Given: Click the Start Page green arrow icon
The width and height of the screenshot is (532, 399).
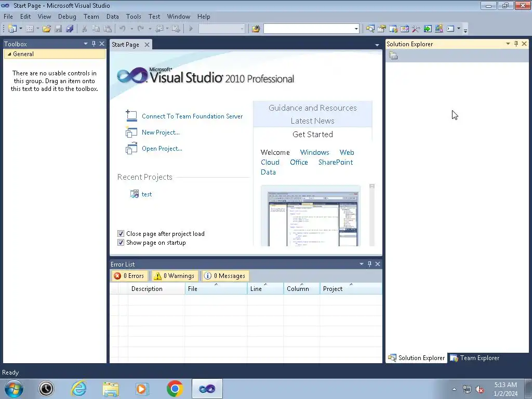Looking at the screenshot, I should pos(428,29).
